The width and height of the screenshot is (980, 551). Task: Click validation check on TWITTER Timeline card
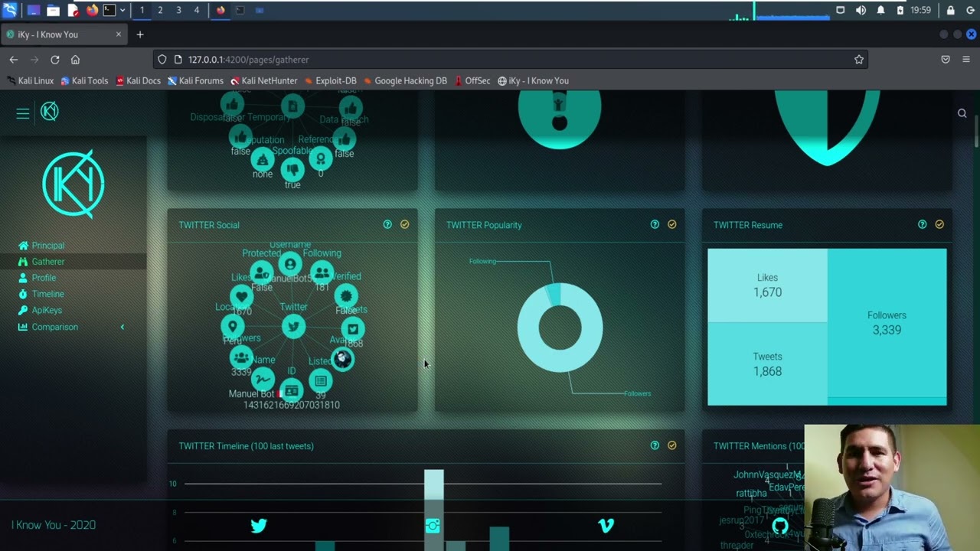pos(671,445)
